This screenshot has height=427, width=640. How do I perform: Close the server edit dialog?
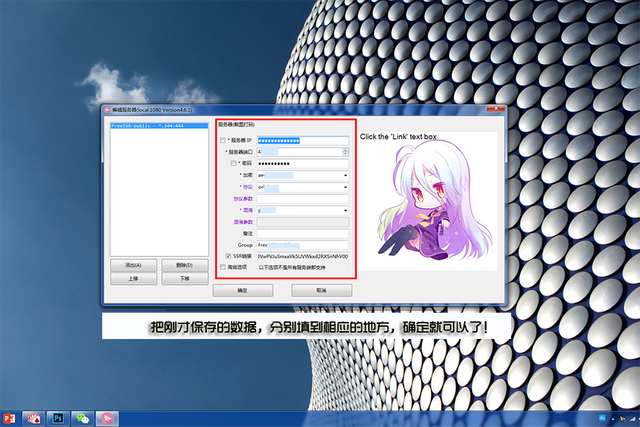tap(496, 109)
